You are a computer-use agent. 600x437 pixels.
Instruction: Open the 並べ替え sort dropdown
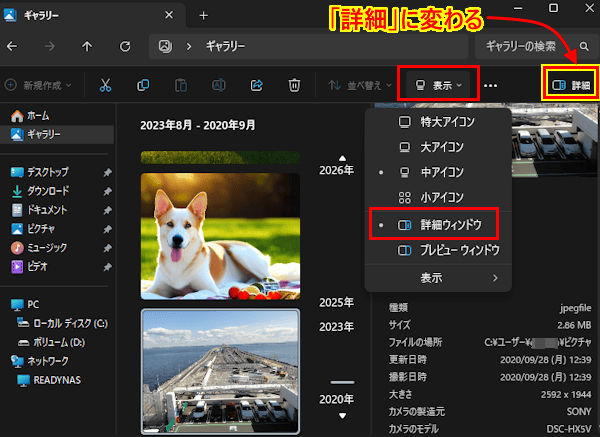coord(360,85)
